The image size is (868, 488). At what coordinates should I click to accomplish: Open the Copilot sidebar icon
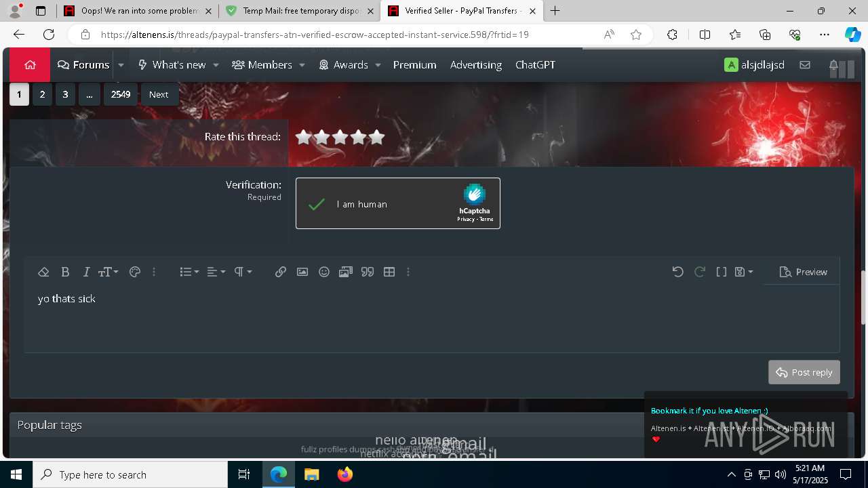tap(852, 35)
